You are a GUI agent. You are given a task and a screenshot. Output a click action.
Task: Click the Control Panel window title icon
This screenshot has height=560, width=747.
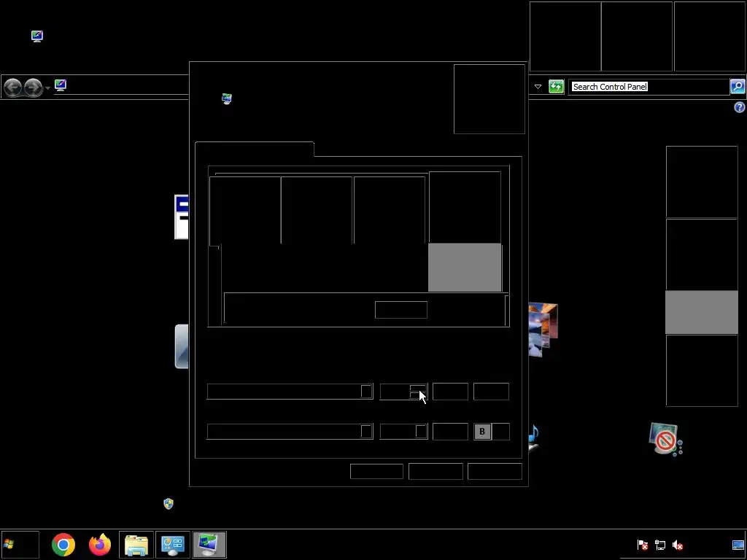click(x=37, y=36)
